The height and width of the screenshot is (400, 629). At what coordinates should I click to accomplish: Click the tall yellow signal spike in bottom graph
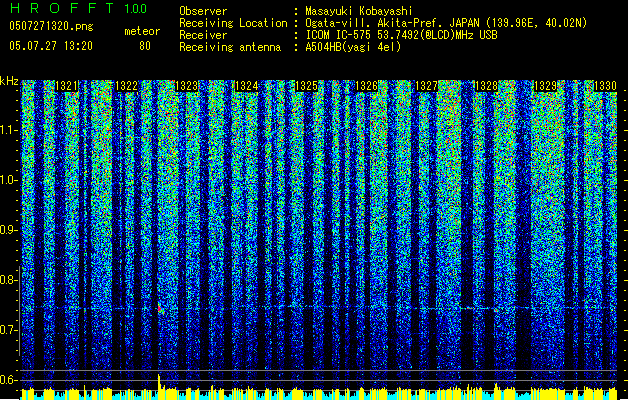[x=159, y=382]
